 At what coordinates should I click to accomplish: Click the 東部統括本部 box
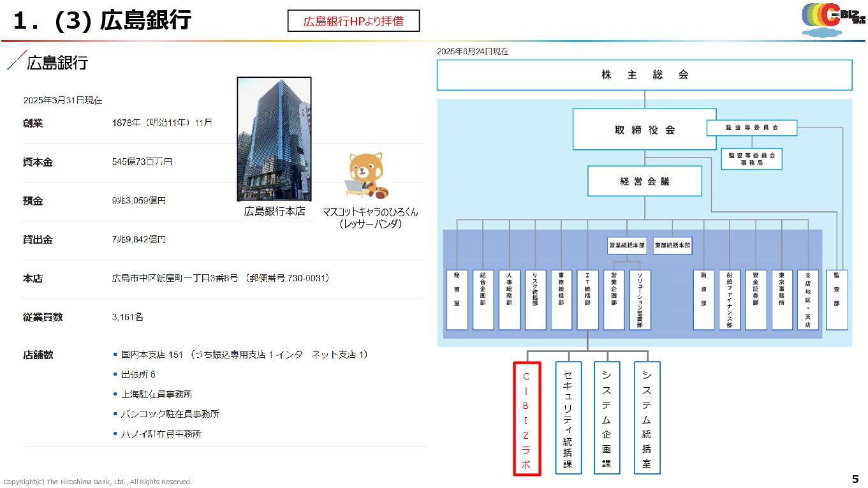pyautogui.click(x=672, y=246)
